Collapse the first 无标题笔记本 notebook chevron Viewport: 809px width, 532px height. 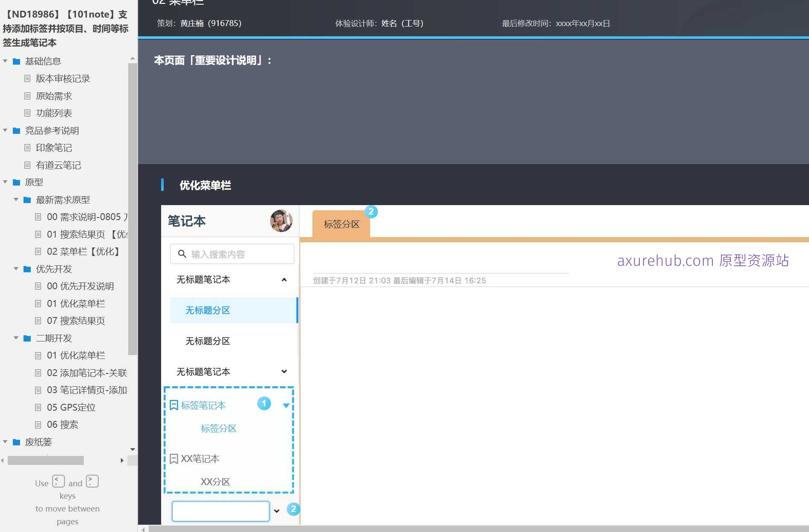[x=284, y=279]
